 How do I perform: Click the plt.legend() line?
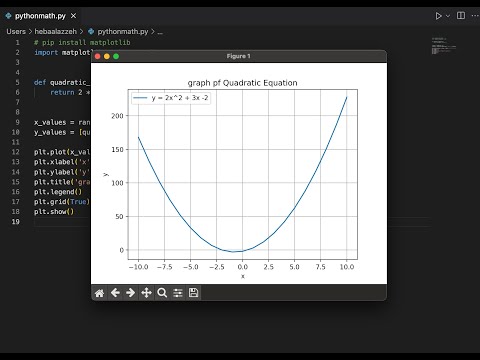click(x=58, y=192)
